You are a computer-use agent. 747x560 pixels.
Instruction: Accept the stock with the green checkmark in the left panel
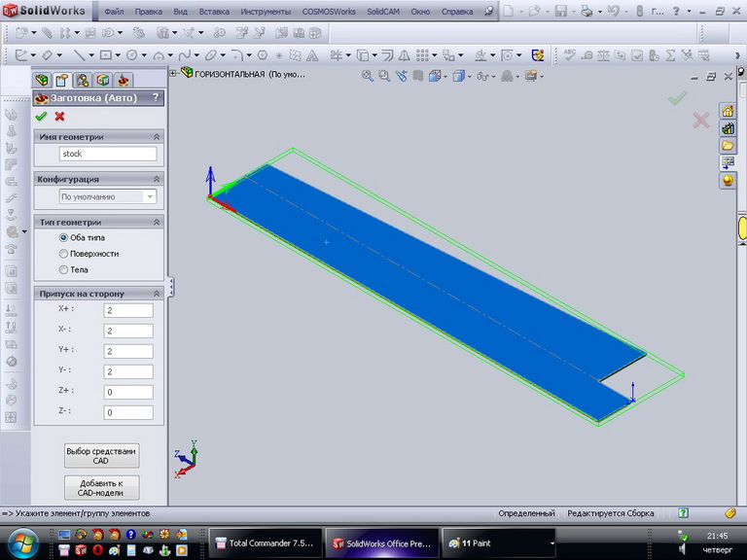(x=41, y=117)
